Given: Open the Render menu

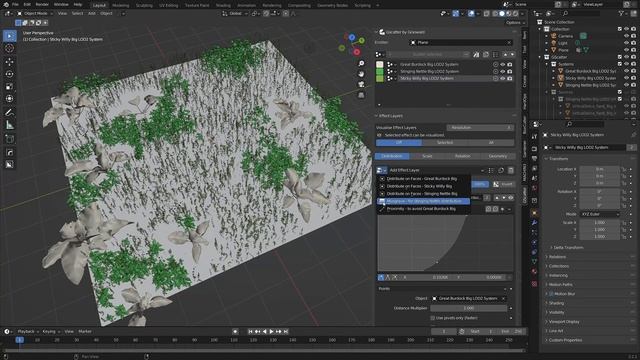Looking at the screenshot, I should pyautogui.click(x=42, y=4).
